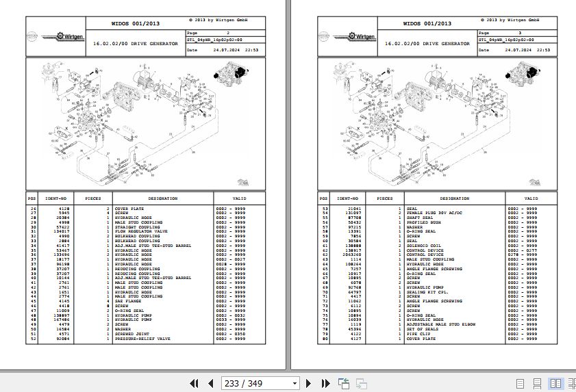
Task: Click the PIPE CLIP designation
Action: pos(418,334)
